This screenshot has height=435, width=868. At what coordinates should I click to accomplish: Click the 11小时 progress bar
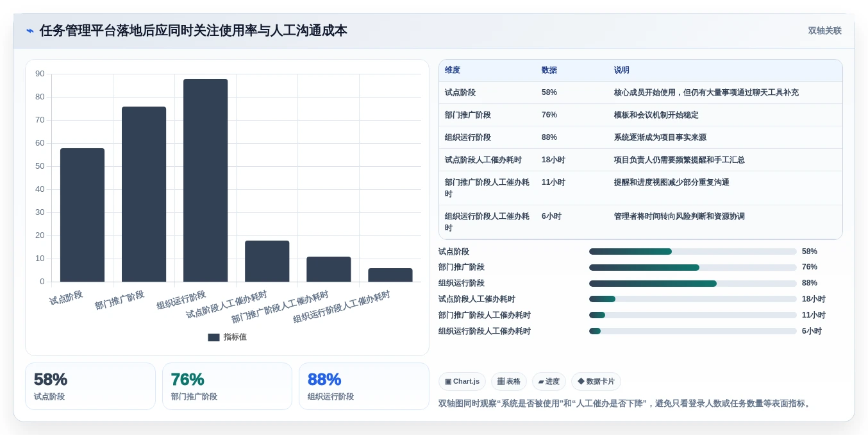pyautogui.click(x=693, y=315)
